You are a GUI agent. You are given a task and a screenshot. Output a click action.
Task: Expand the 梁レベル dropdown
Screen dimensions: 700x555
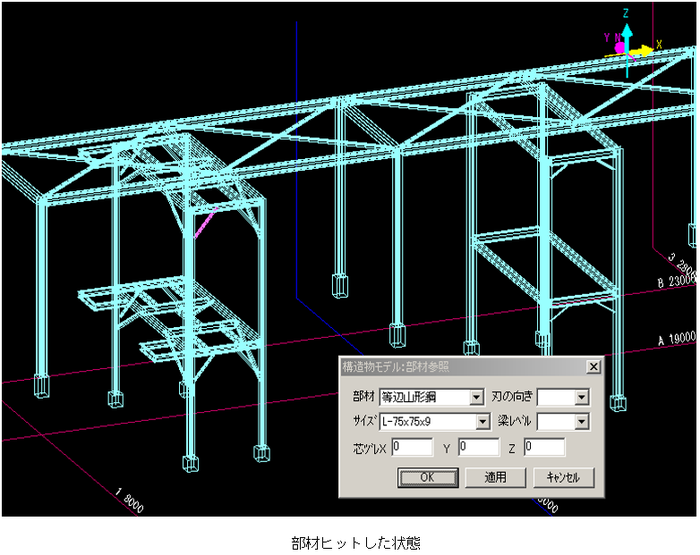(x=582, y=421)
